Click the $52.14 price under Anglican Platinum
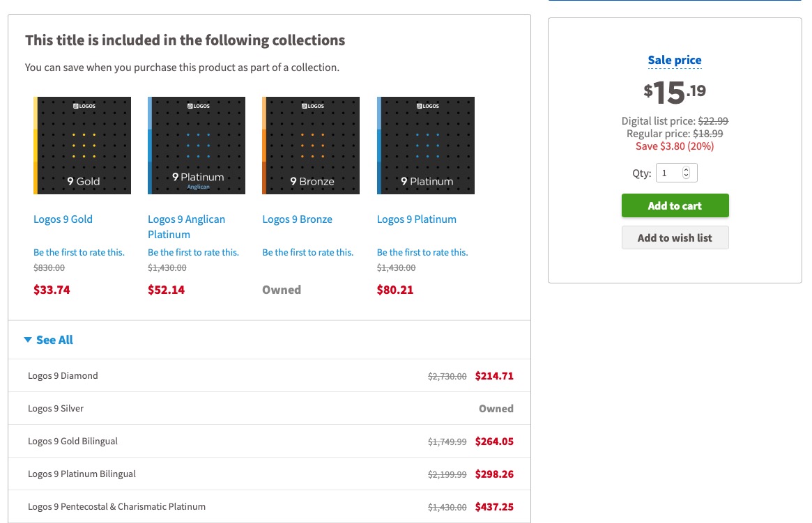The image size is (812, 523). [x=166, y=290]
